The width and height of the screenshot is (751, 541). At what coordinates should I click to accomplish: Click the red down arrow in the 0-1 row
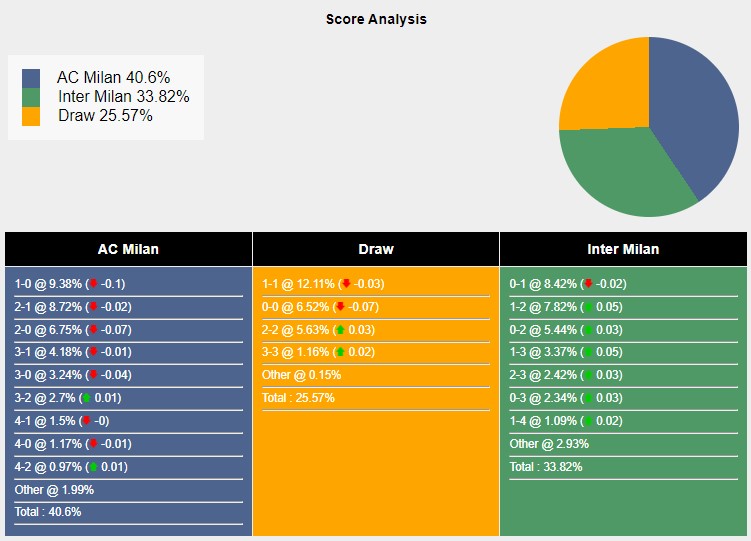[x=588, y=283]
